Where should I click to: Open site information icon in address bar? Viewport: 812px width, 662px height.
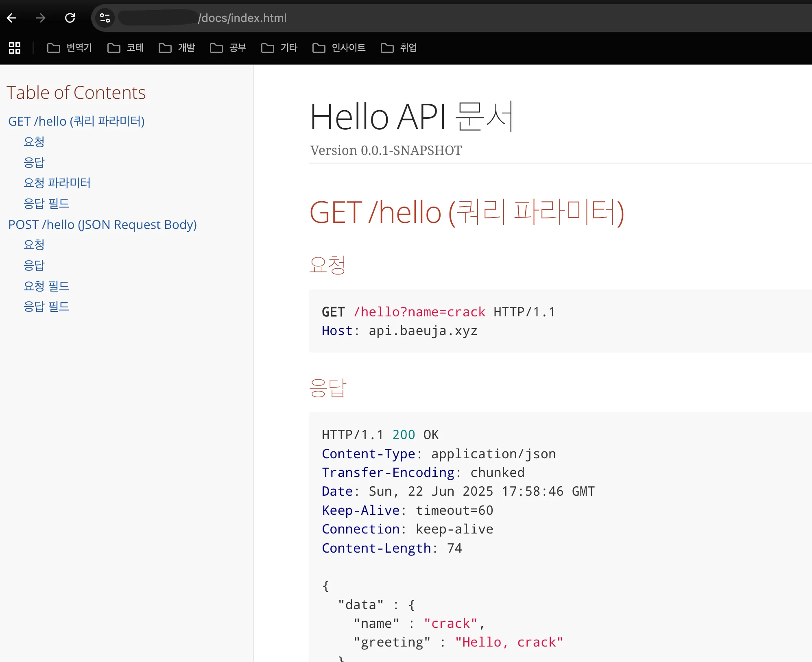[105, 18]
